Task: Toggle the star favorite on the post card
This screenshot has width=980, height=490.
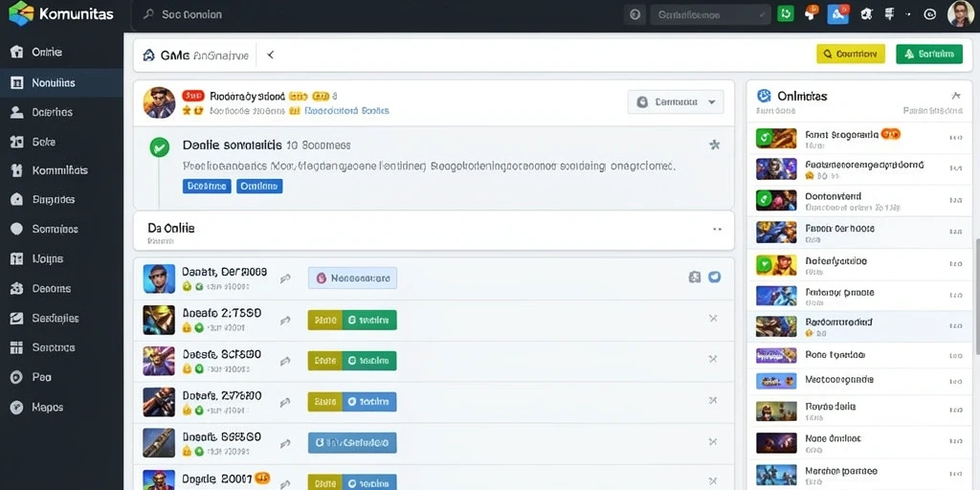Action: tap(714, 145)
